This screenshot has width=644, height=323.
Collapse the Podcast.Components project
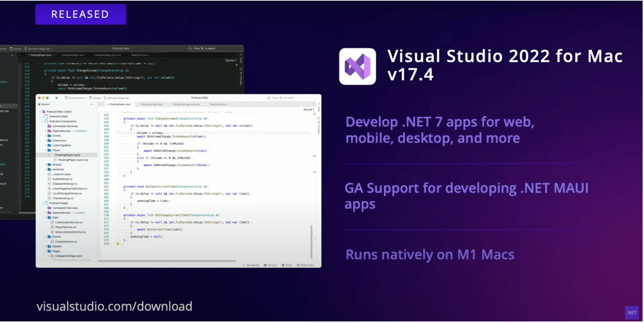pyautogui.click(x=43, y=121)
